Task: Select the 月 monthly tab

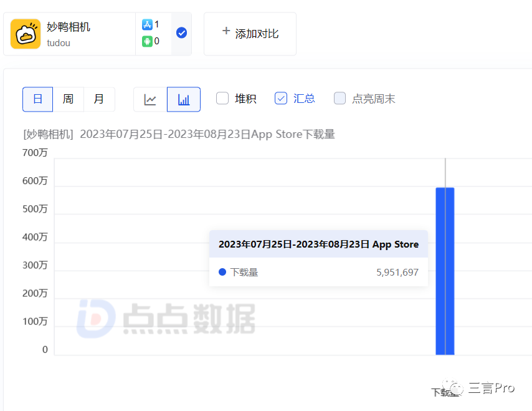Action: [99, 99]
